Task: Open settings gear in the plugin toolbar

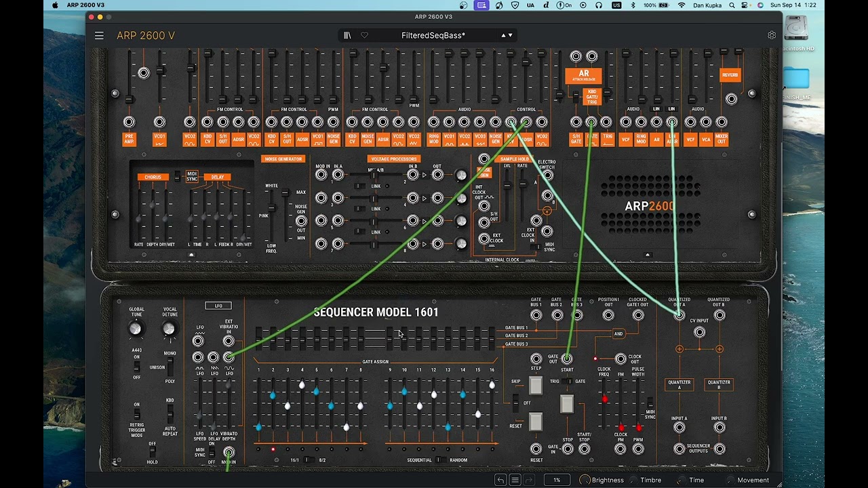Action: (x=772, y=35)
